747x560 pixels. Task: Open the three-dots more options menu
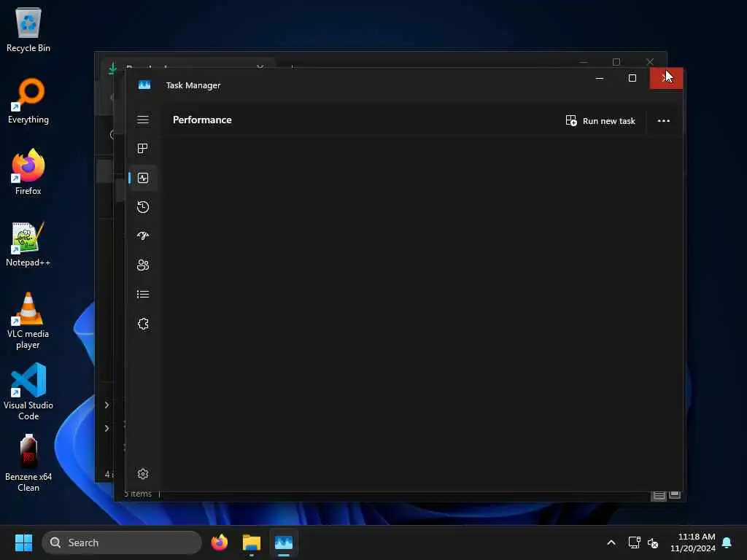pos(664,121)
